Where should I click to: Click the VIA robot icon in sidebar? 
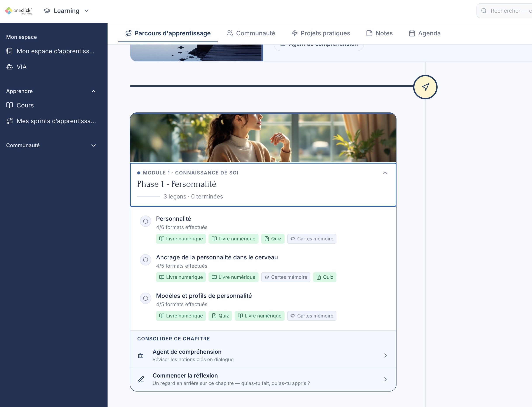tap(9, 67)
